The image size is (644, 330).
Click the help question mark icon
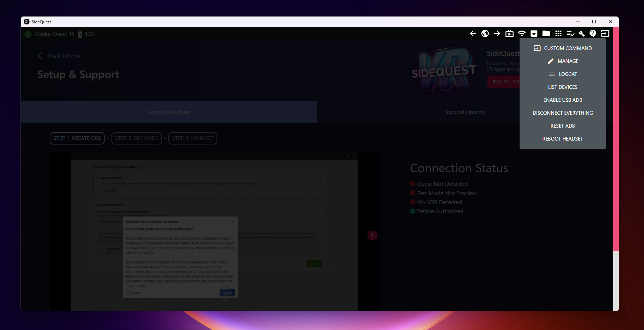593,33
